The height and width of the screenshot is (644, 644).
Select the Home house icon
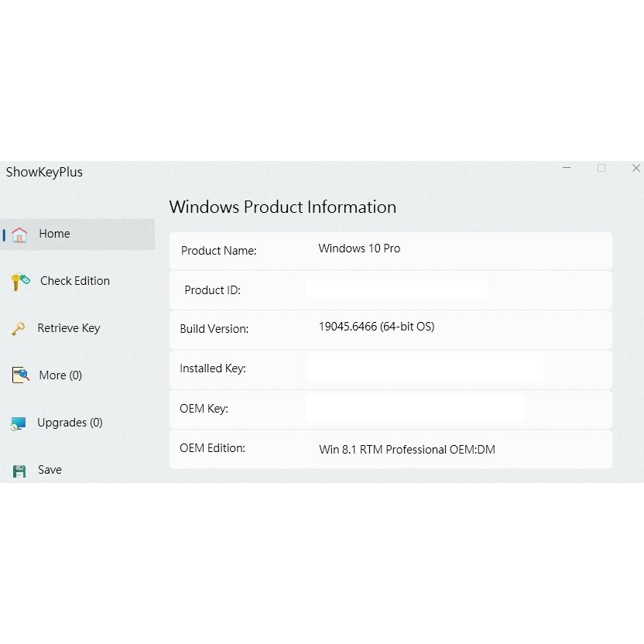click(19, 234)
